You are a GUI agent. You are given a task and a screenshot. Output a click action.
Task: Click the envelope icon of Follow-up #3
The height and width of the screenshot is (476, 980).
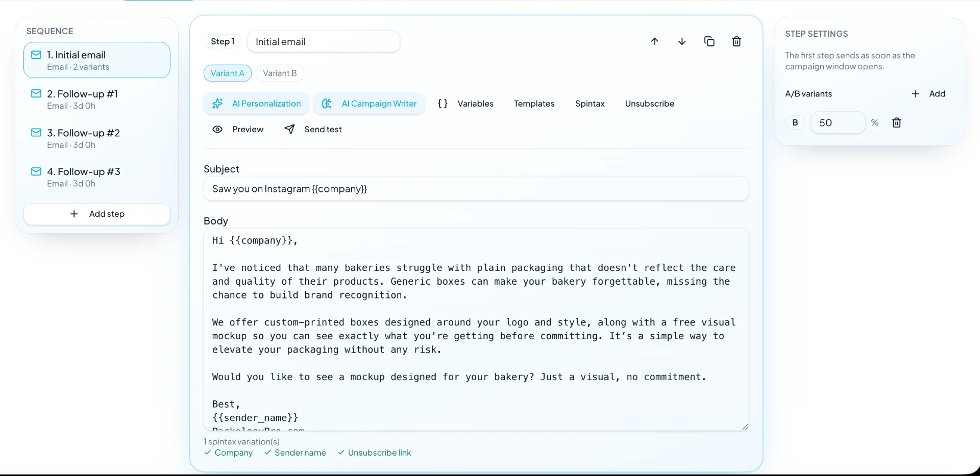(36, 171)
